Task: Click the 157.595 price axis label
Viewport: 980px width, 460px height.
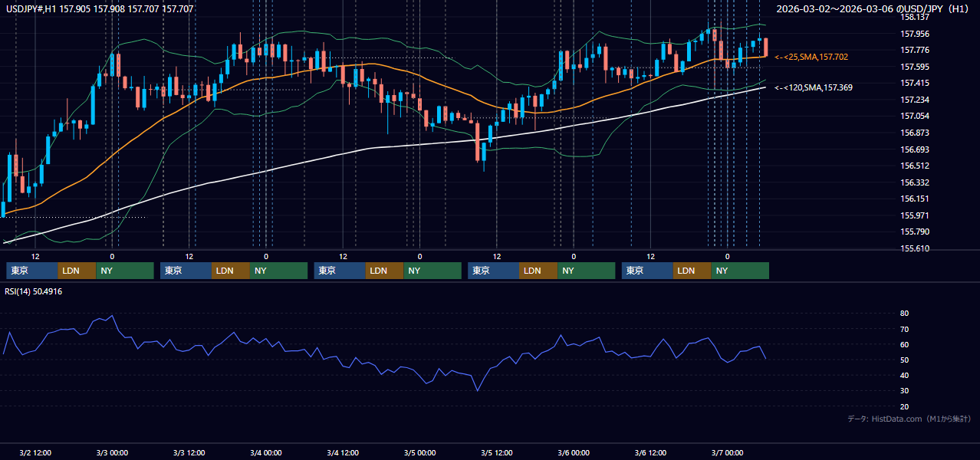Action: 915,67
